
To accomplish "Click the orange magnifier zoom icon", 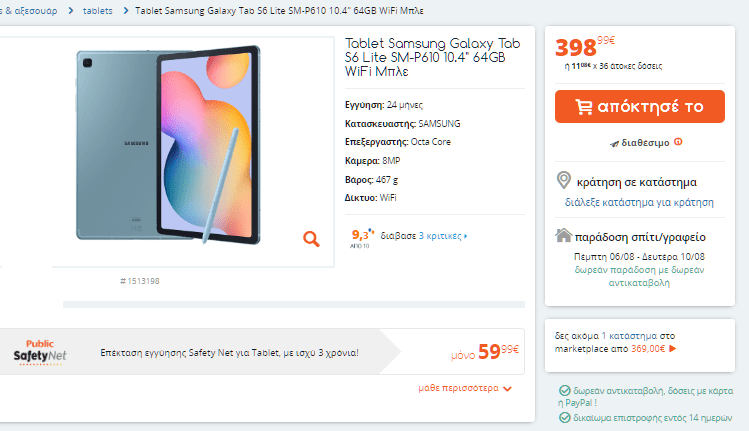I will click(311, 238).
